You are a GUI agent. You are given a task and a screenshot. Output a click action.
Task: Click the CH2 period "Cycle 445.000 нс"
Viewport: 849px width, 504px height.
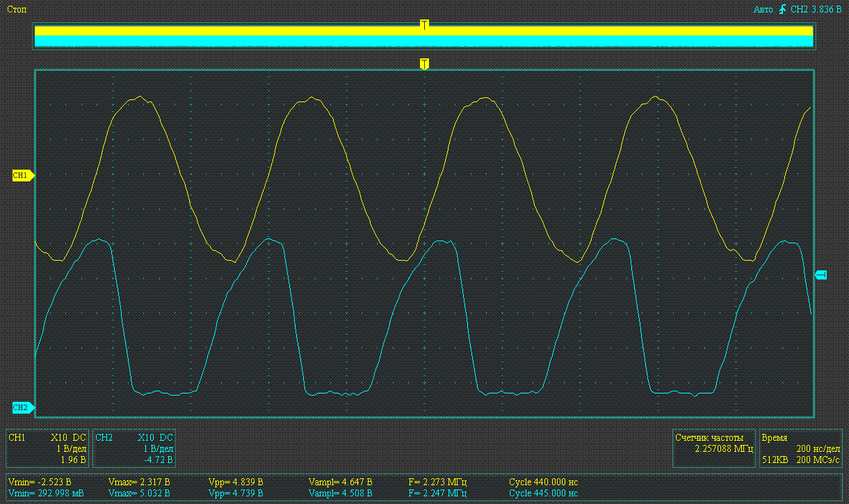544,493
